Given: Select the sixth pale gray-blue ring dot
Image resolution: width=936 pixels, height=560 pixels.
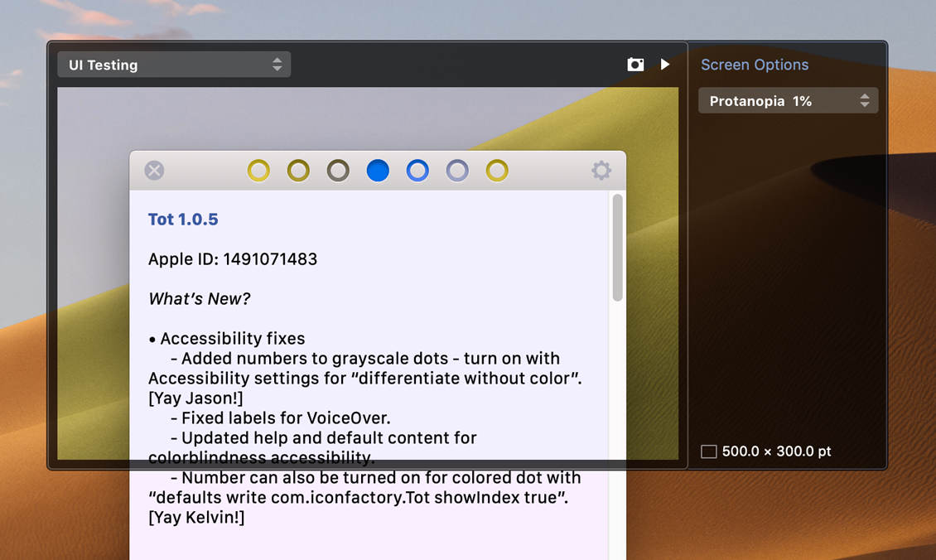Looking at the screenshot, I should [x=457, y=171].
